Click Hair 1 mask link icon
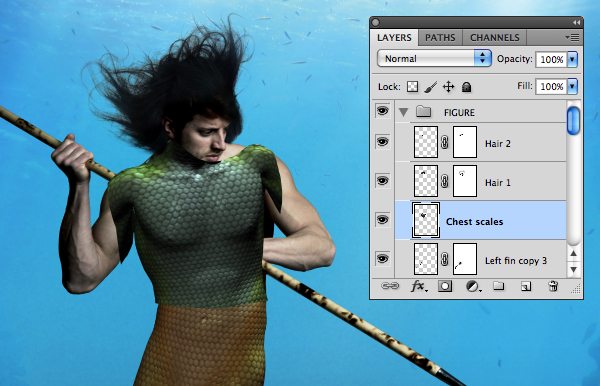The height and width of the screenshot is (386, 600). (445, 181)
